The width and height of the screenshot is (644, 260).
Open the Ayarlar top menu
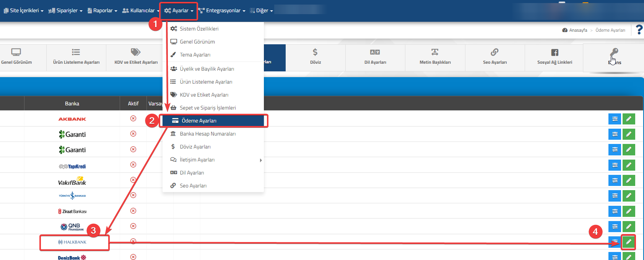tap(179, 11)
